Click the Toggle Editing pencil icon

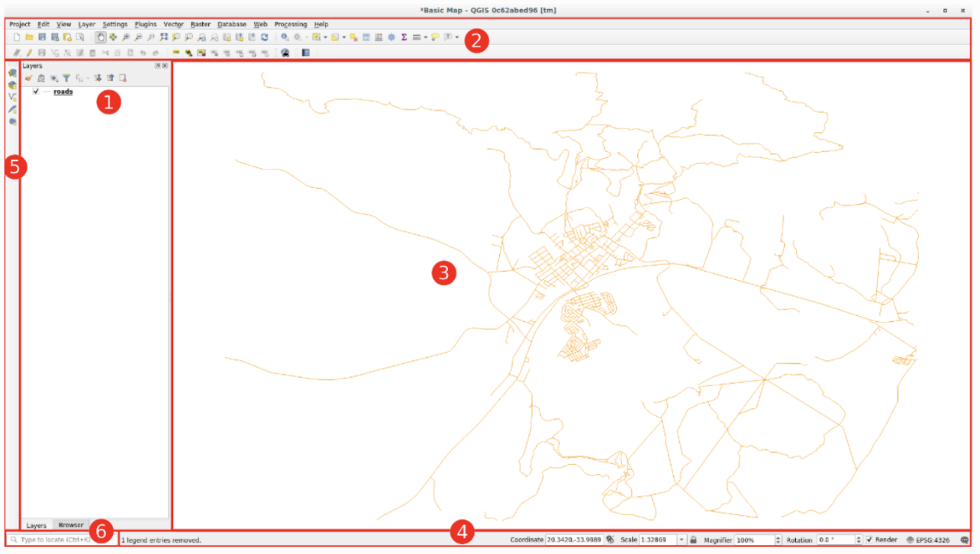(30, 53)
